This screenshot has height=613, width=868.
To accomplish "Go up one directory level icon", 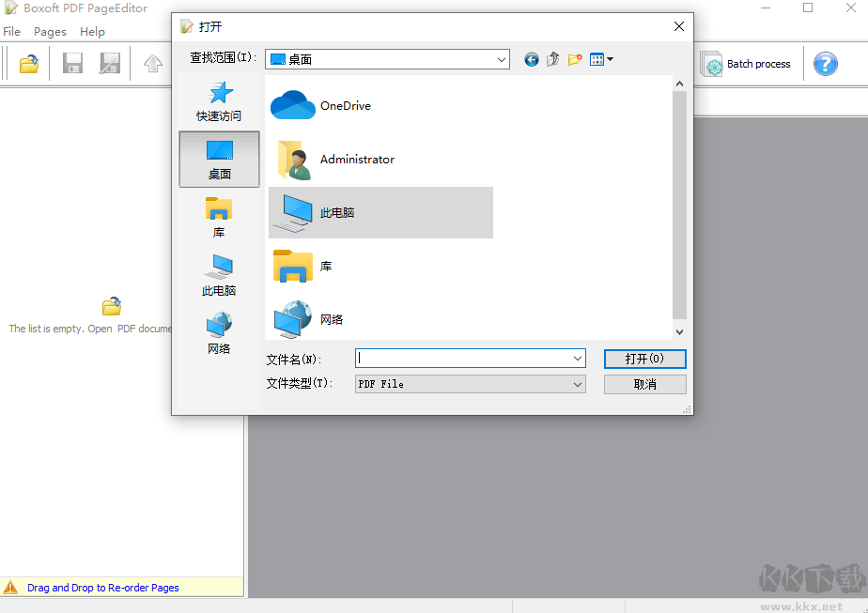I will coord(553,59).
